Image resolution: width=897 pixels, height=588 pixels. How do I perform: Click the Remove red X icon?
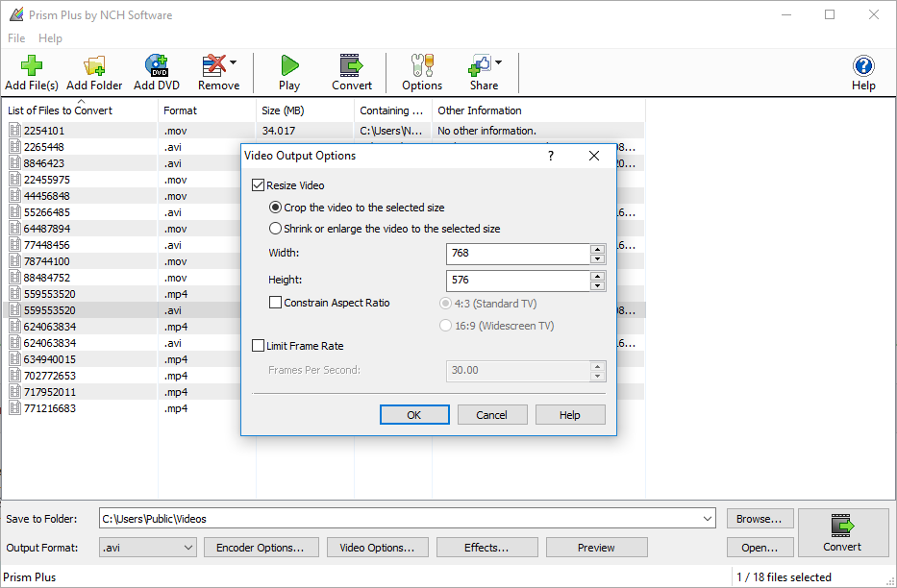(x=214, y=65)
